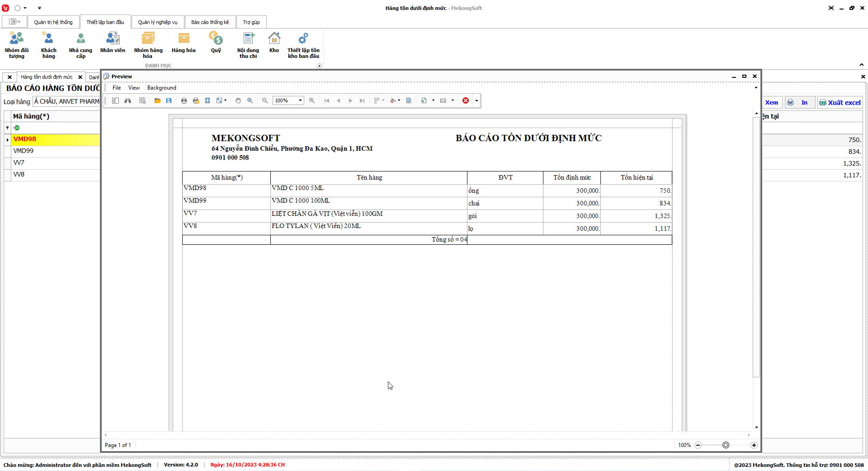
Task: Click the Quick Print icon
Action: 196,100
